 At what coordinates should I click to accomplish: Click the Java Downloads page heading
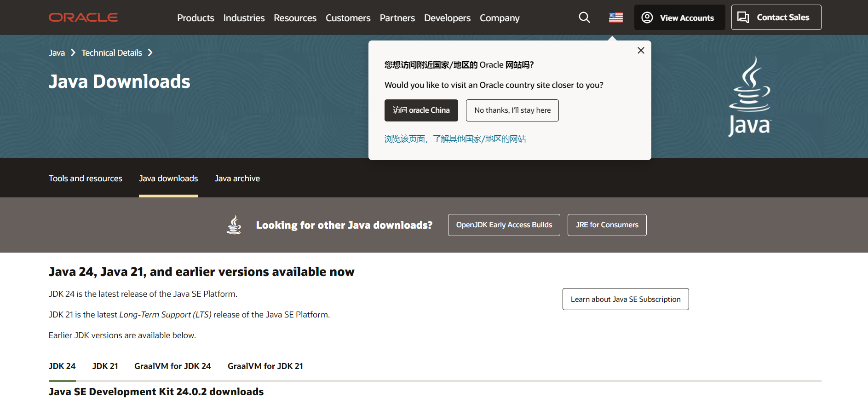pos(119,81)
